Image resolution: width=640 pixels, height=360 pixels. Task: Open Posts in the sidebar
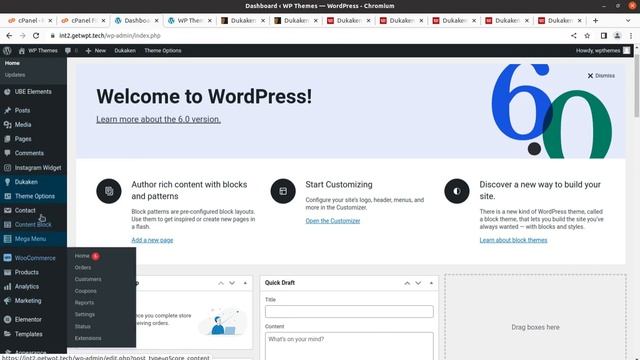[22, 110]
